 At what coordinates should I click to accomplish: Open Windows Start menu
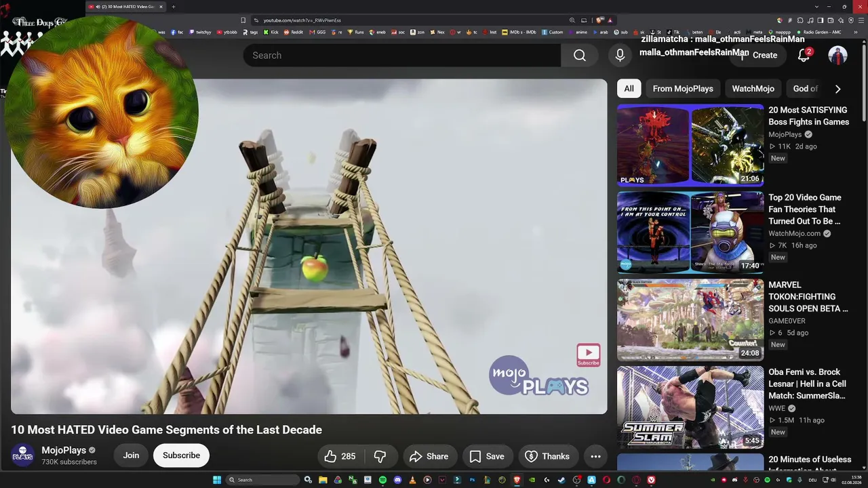(217, 480)
